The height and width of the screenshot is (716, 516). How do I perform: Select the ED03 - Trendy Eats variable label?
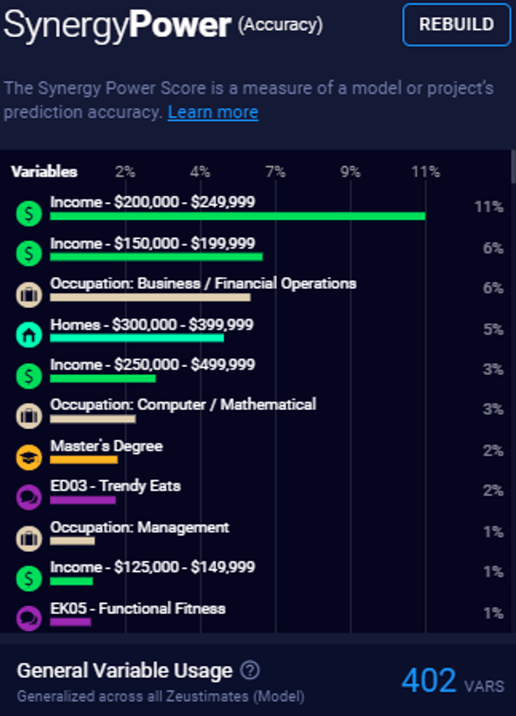pyautogui.click(x=116, y=486)
